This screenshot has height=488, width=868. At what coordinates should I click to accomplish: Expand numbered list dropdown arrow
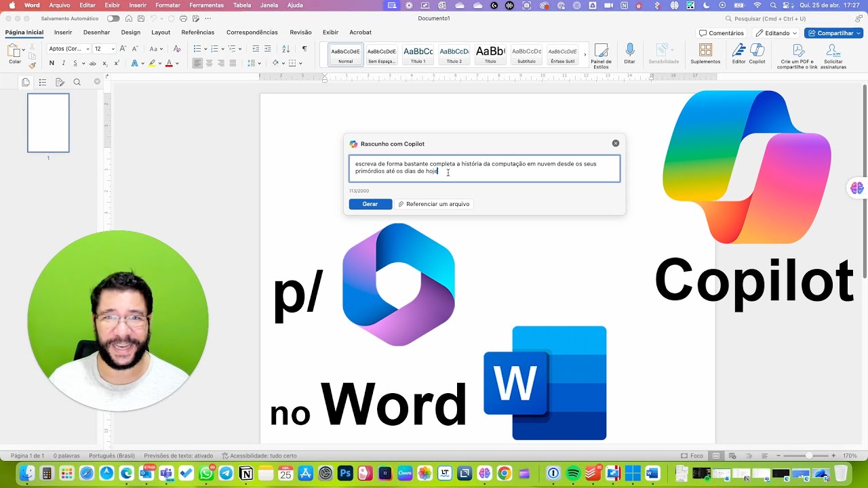(x=223, y=49)
